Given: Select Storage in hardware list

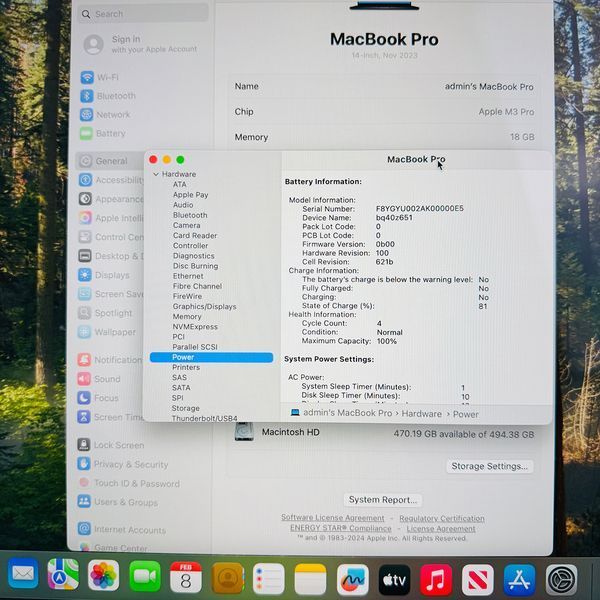Looking at the screenshot, I should (186, 408).
